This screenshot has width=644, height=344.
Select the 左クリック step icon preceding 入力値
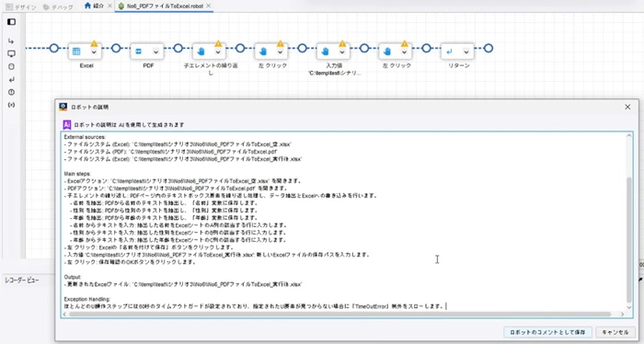click(x=263, y=52)
